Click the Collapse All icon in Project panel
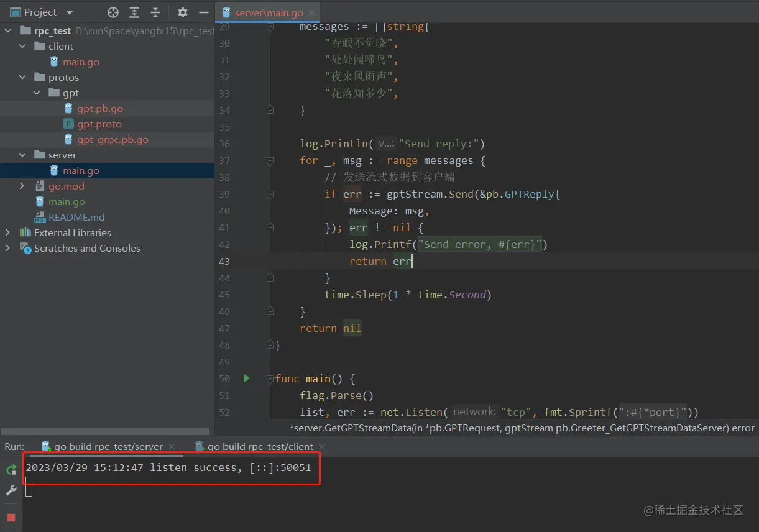Image resolution: width=759 pixels, height=532 pixels. [x=155, y=12]
